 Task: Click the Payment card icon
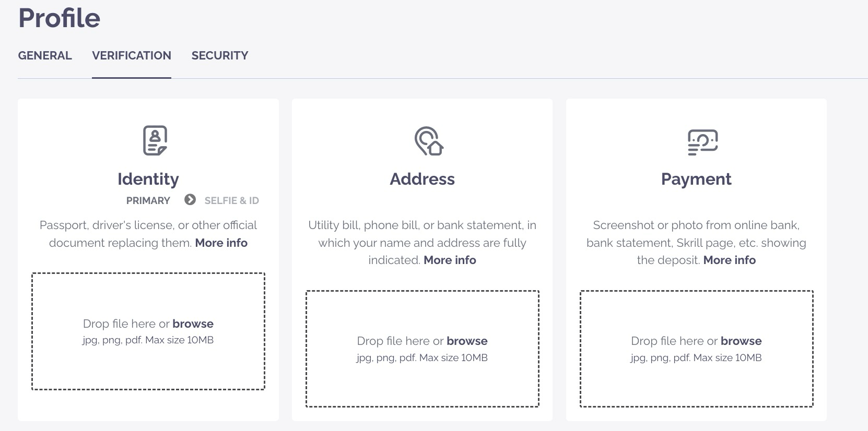coord(702,142)
